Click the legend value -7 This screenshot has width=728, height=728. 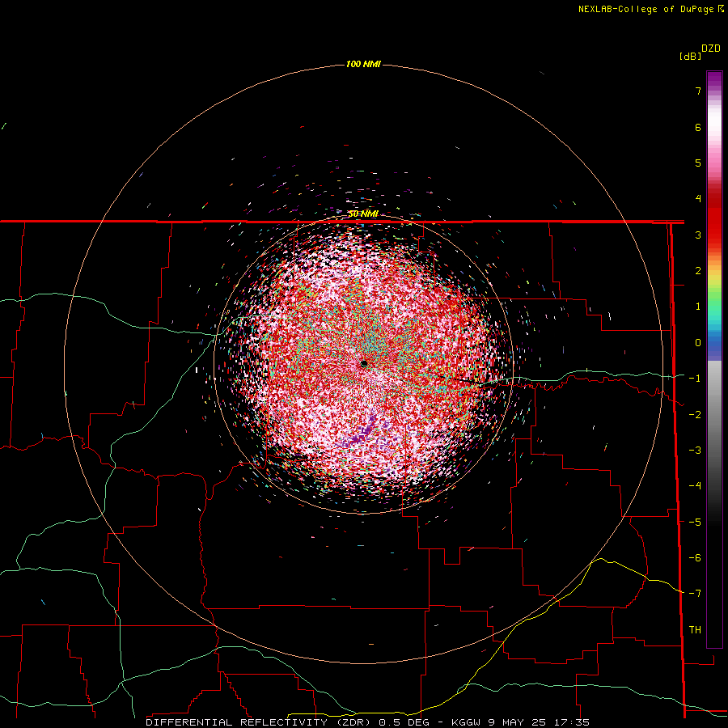[695, 594]
